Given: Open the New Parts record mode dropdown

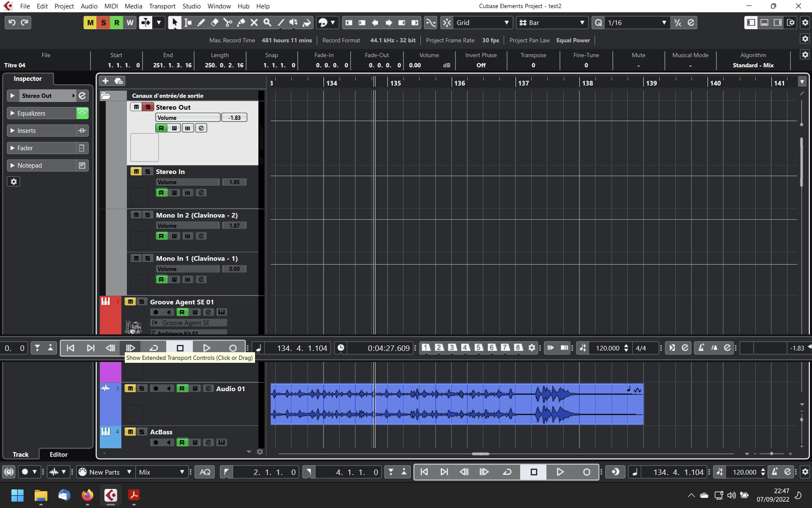Looking at the screenshot, I should pyautogui.click(x=105, y=472).
